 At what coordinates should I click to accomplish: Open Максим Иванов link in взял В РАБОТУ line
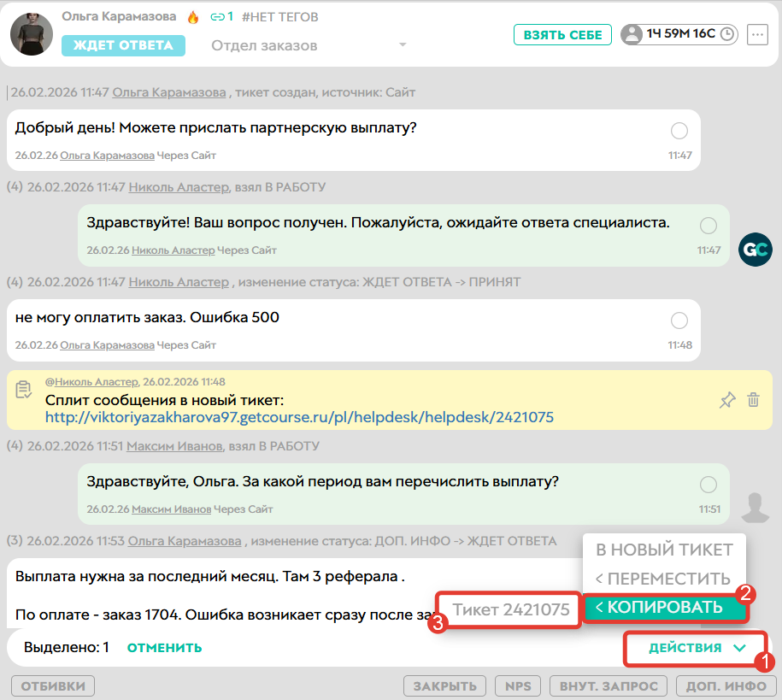pyautogui.click(x=174, y=446)
